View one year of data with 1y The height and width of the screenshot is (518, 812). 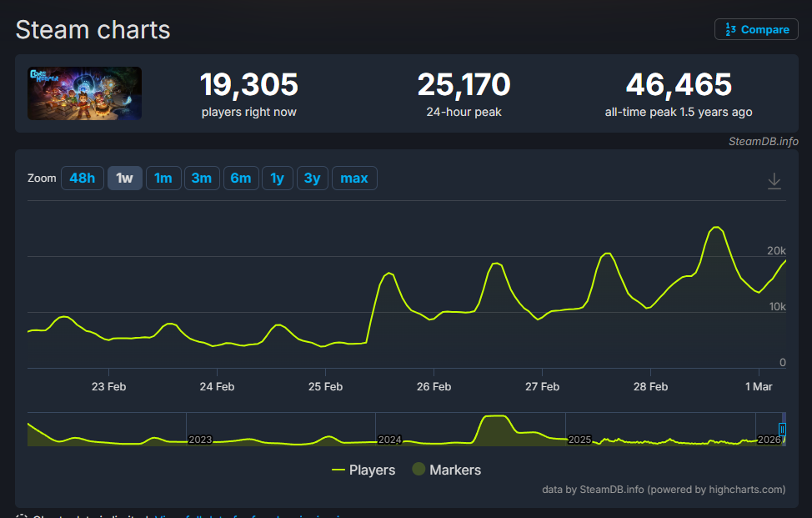point(277,178)
